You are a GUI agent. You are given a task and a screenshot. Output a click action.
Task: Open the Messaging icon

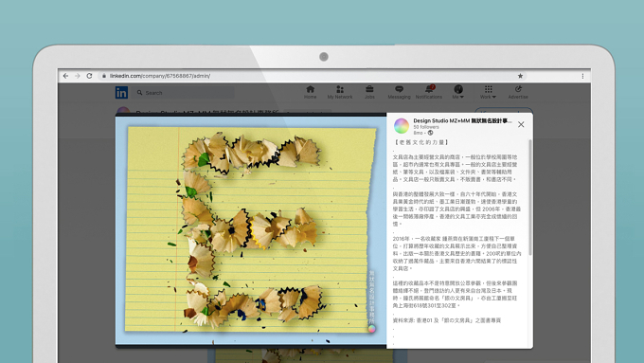pos(399,89)
